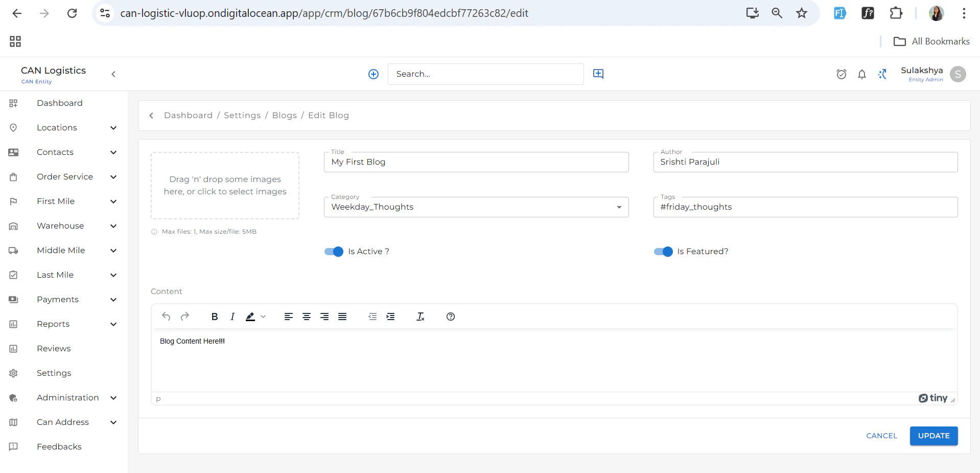The width and height of the screenshot is (980, 473).
Task: Open editor help dialog
Action: (451, 317)
